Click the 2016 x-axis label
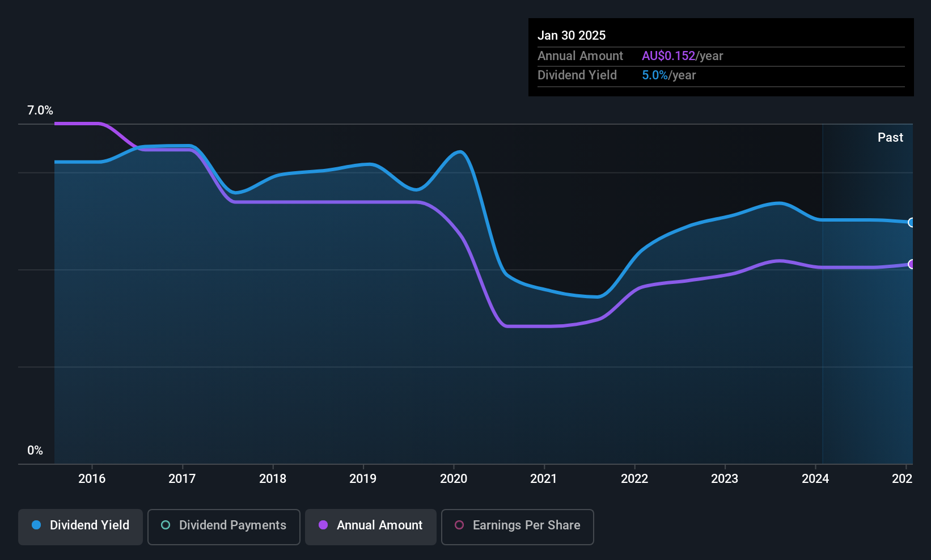Image resolution: width=931 pixels, height=560 pixels. [92, 478]
